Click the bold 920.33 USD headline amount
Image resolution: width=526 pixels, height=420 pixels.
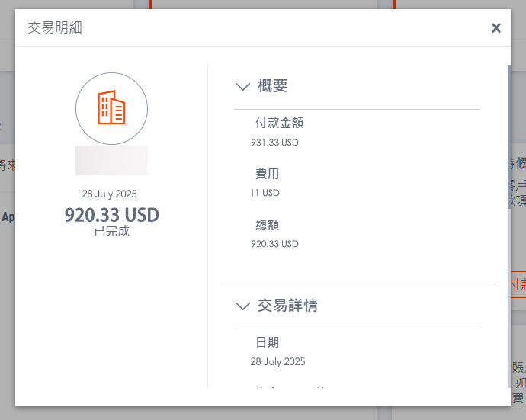[x=112, y=215]
